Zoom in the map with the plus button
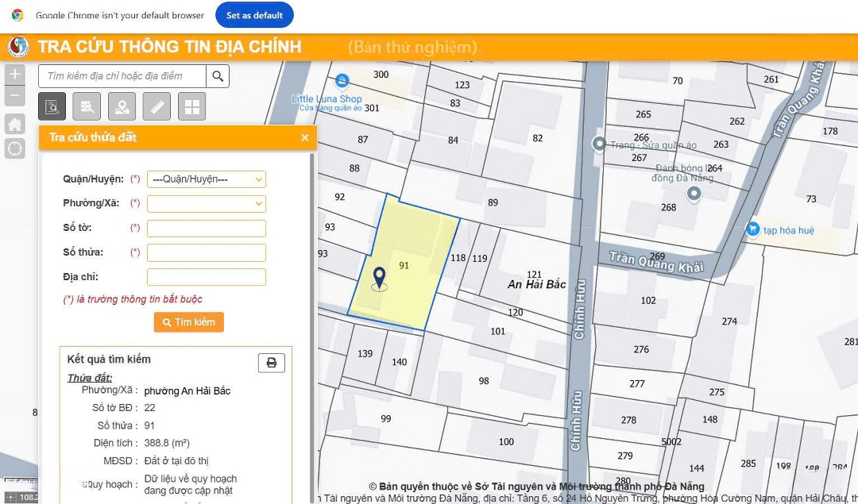Image resolution: width=858 pixels, height=504 pixels. point(14,75)
